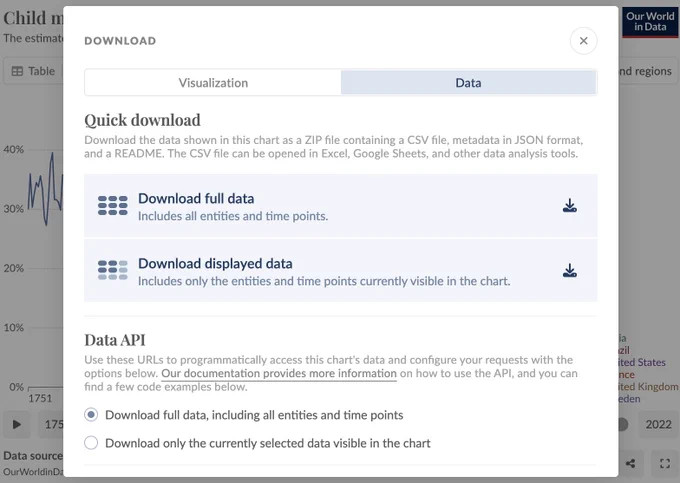Click the 2022 end year label
The image size is (680, 483).
click(x=658, y=424)
